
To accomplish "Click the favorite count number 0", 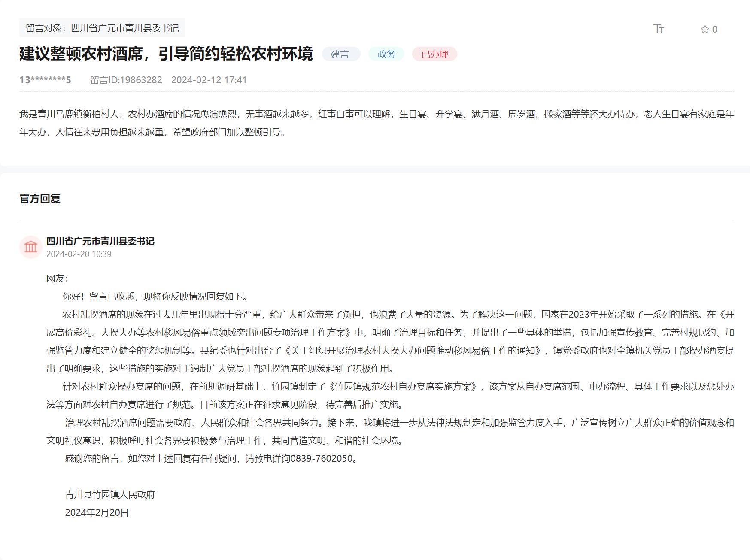I will pos(715,29).
